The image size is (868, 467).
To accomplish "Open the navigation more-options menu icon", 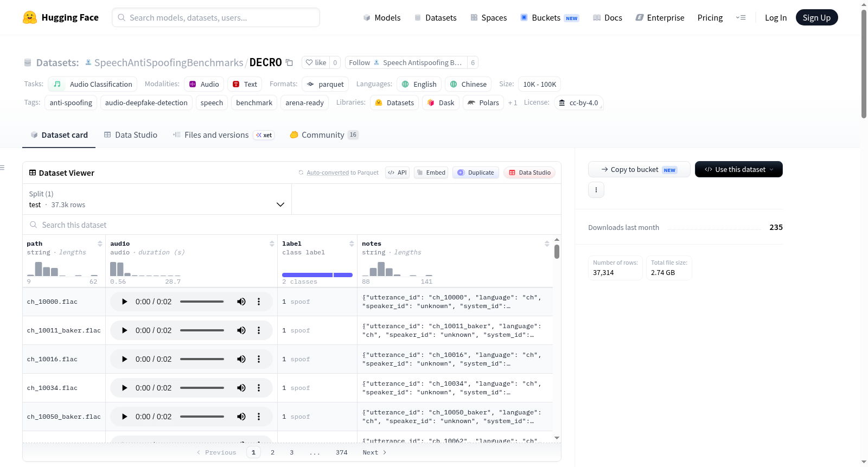I will (741, 17).
